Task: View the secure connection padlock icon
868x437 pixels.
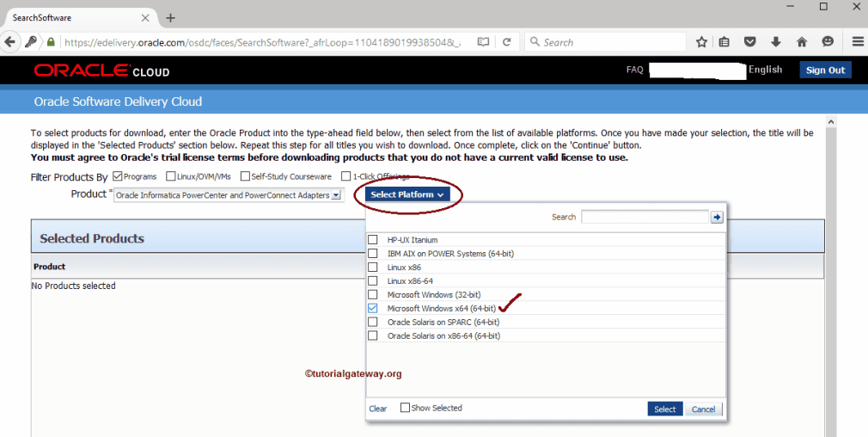Action: pos(51,42)
